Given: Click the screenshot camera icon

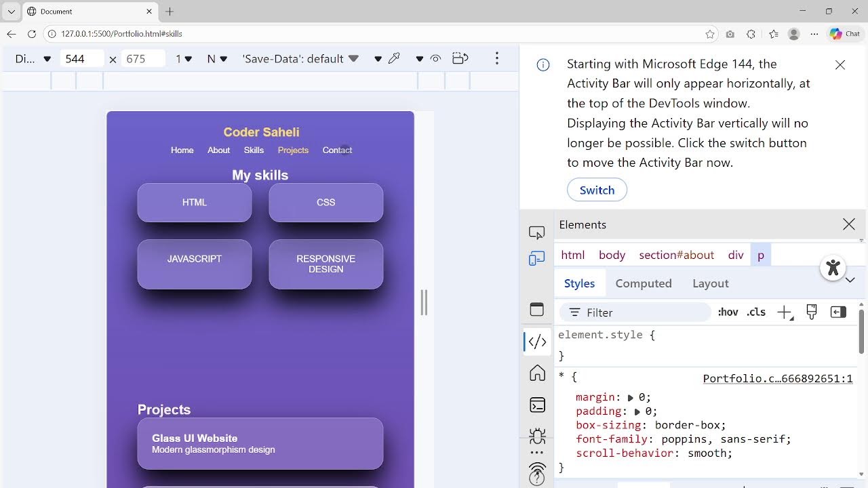Looking at the screenshot, I should [x=730, y=34].
